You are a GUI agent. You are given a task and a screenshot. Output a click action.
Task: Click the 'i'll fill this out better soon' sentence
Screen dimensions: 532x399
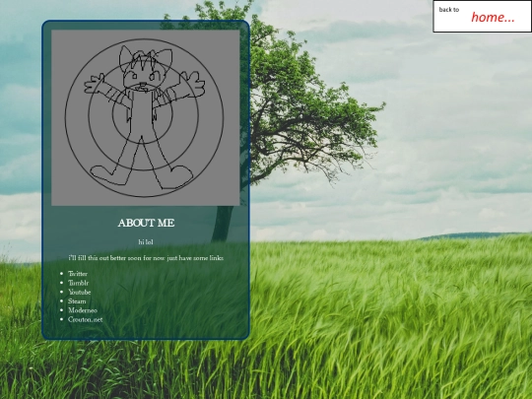tap(146, 258)
